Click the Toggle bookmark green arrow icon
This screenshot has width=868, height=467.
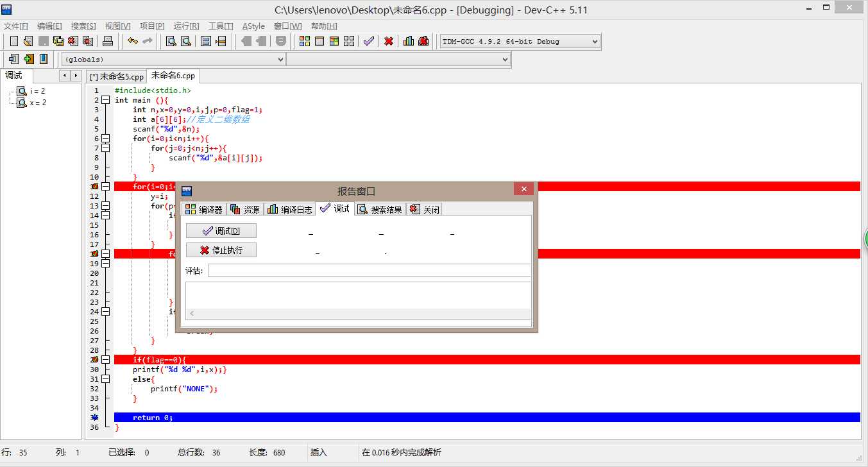click(x=28, y=59)
